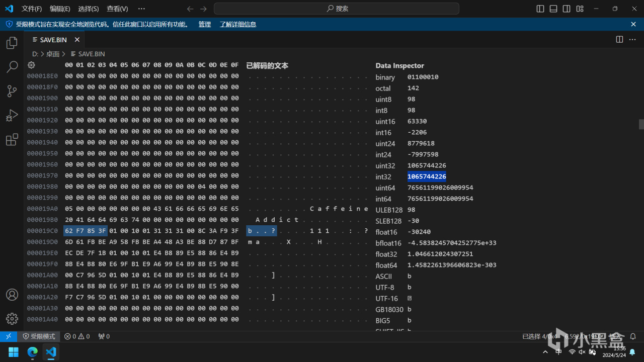This screenshot has height=362, width=644.
Task: Select the binary value 01100010
Action: click(x=423, y=77)
